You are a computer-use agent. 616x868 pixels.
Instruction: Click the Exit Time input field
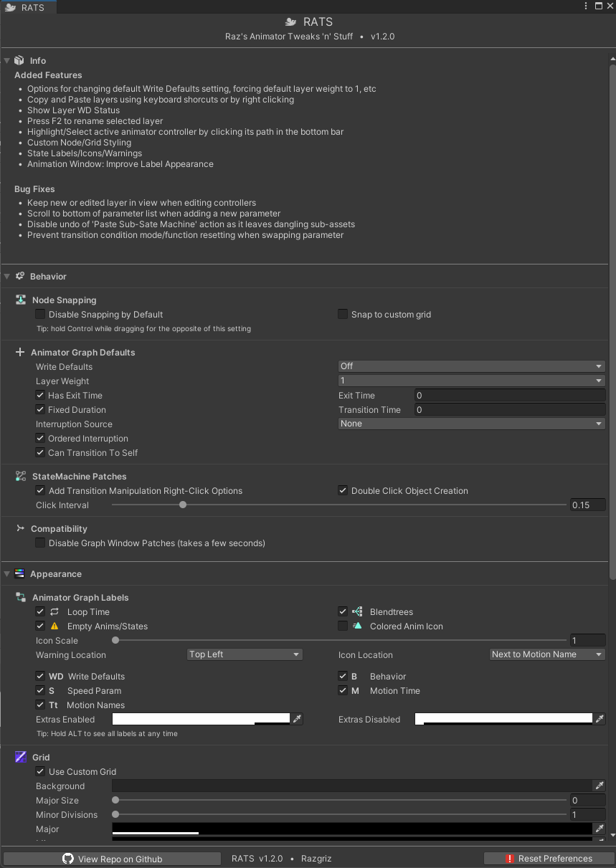510,395
